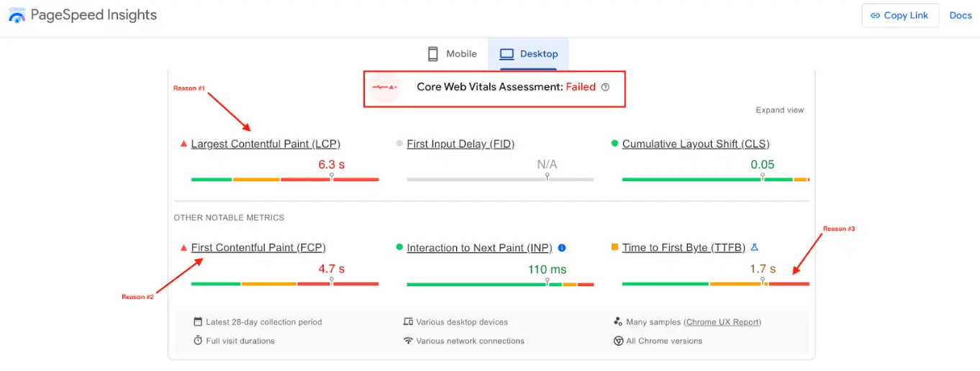Viewport: 980px width, 371px height.
Task: Click the experimental flask icon beside TTFB
Action: pyautogui.click(x=755, y=247)
